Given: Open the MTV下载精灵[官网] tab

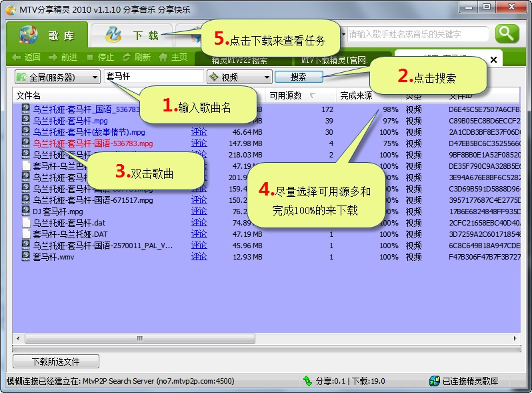Looking at the screenshot, I should click(334, 61).
